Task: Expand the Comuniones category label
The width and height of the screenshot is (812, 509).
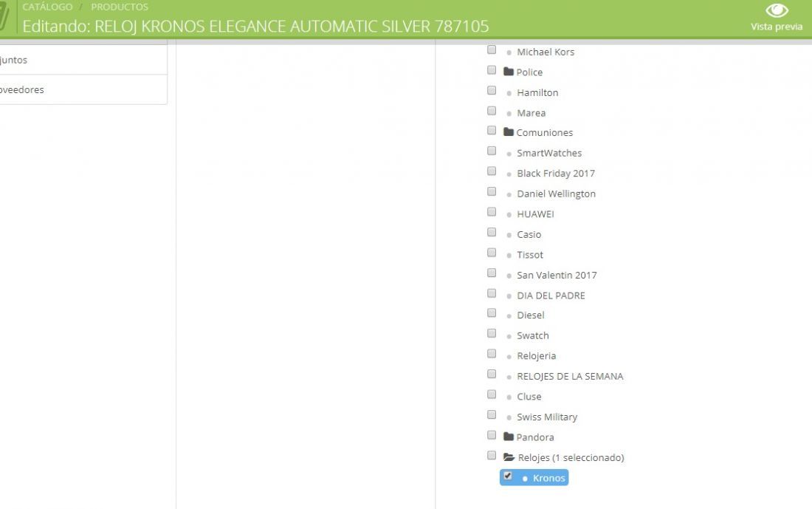Action: [x=544, y=133]
